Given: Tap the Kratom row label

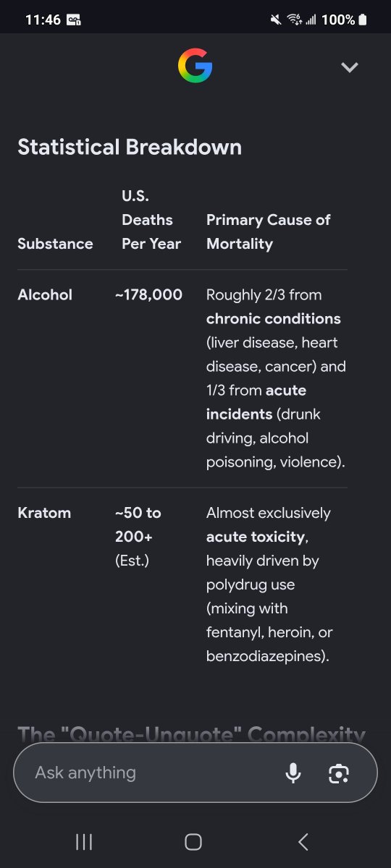Looking at the screenshot, I should point(44,513).
